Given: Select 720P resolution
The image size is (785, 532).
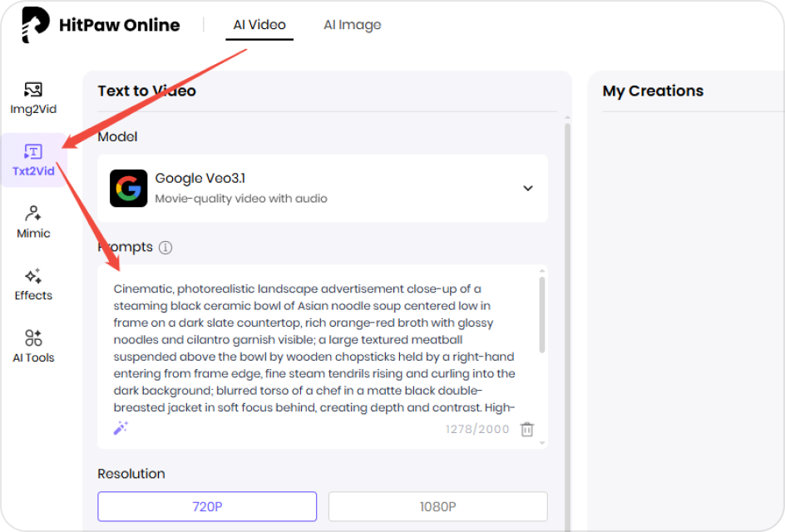Looking at the screenshot, I should click(206, 506).
